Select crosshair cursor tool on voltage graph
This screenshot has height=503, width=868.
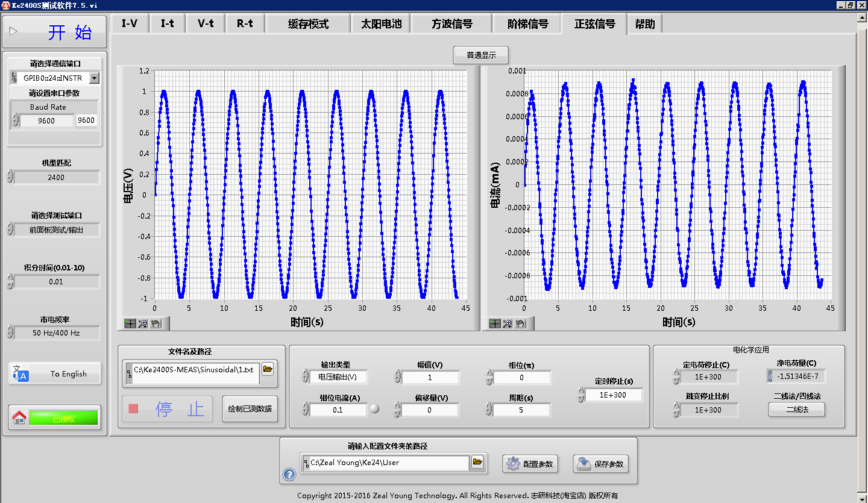tap(130, 323)
